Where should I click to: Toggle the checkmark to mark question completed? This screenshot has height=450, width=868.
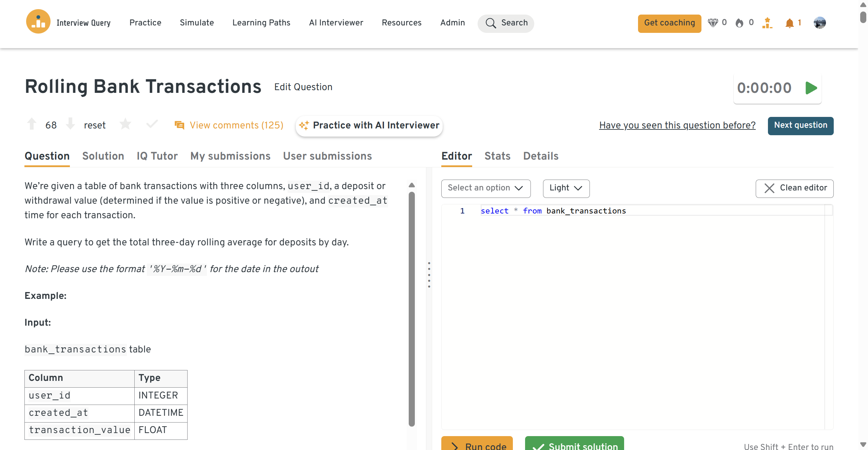152,124
